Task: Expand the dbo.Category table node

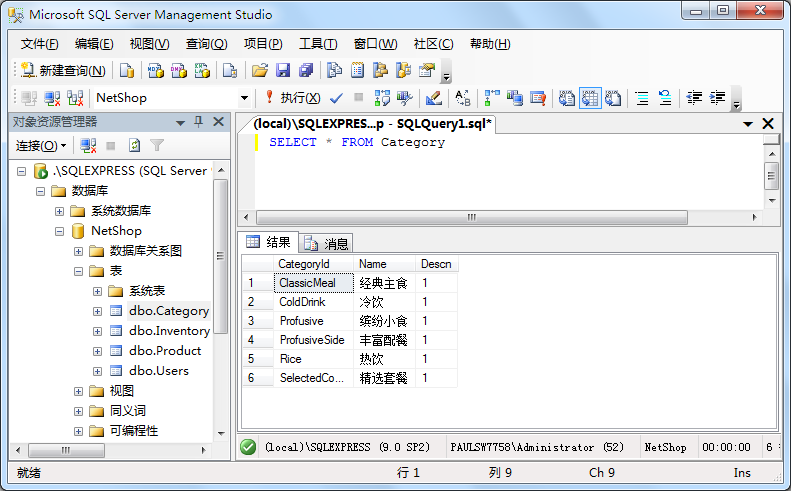Action: [97, 311]
